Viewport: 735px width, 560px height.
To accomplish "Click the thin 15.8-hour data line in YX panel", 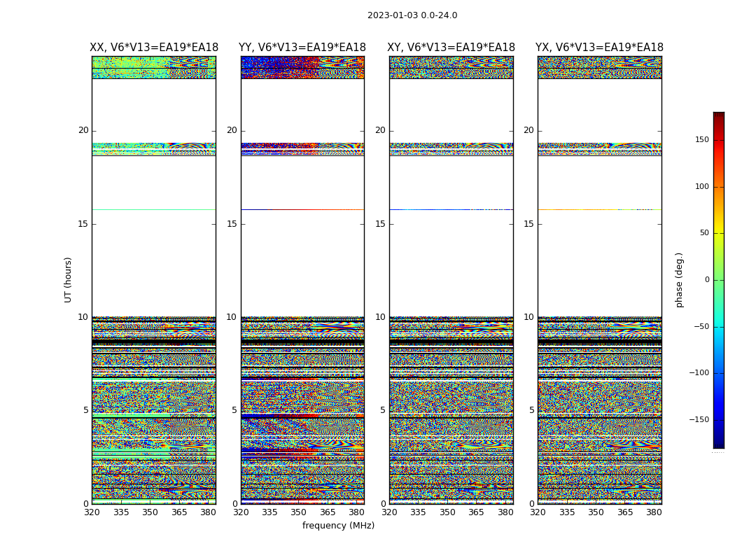I will (x=599, y=209).
